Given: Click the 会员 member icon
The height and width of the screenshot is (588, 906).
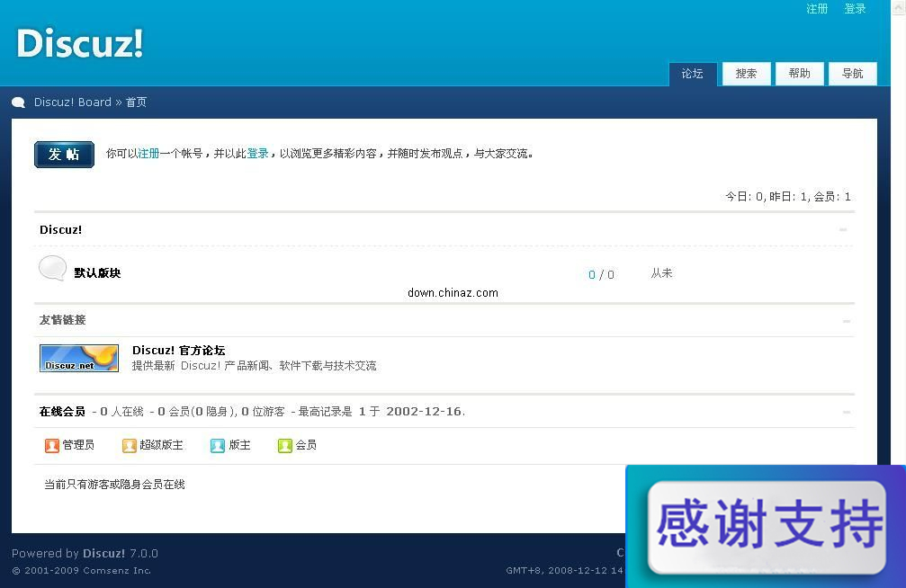Looking at the screenshot, I should pyautogui.click(x=285, y=445).
